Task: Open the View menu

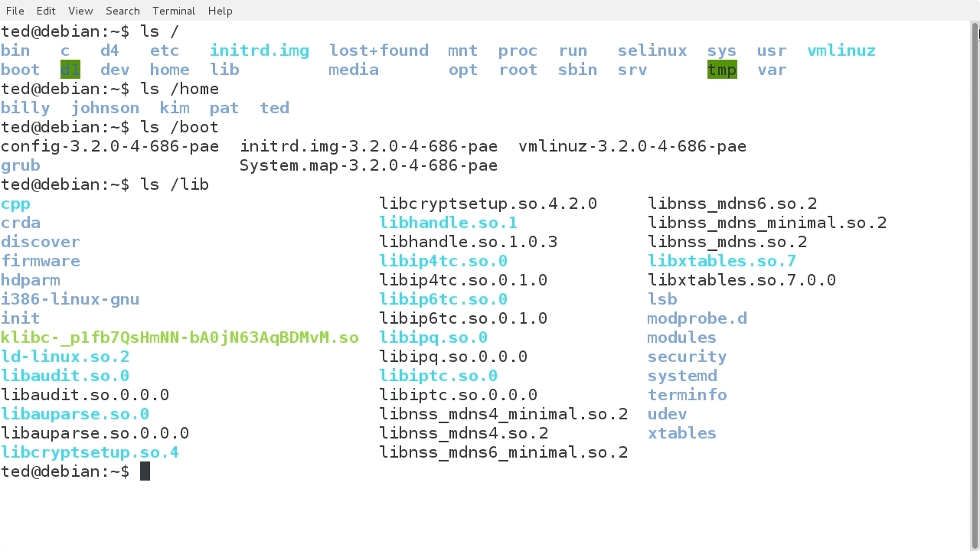Action: pyautogui.click(x=80, y=11)
